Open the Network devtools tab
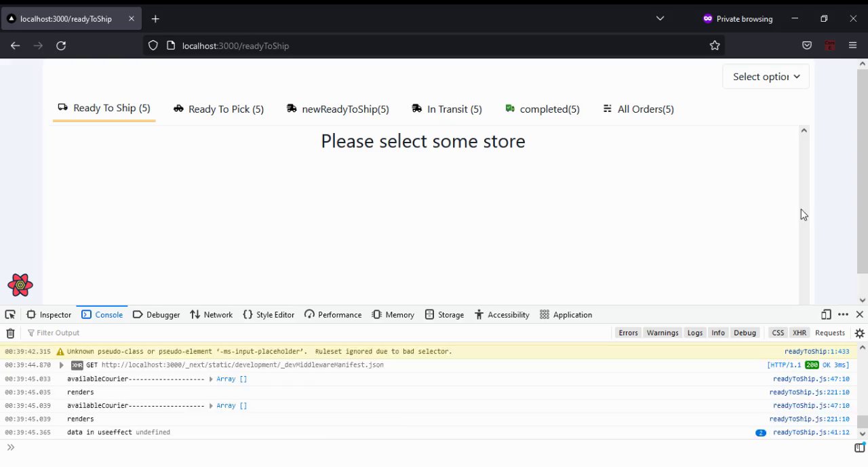 (211, 315)
